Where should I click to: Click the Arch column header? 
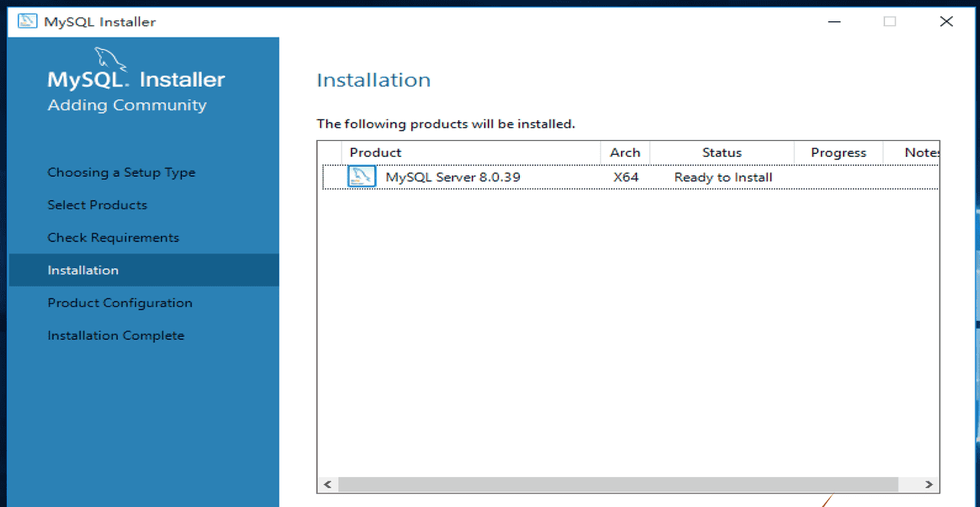click(x=625, y=152)
